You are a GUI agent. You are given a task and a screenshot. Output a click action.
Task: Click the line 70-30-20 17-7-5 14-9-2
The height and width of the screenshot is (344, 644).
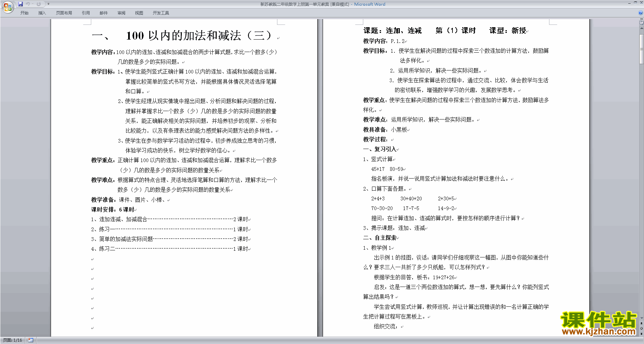(x=413, y=208)
